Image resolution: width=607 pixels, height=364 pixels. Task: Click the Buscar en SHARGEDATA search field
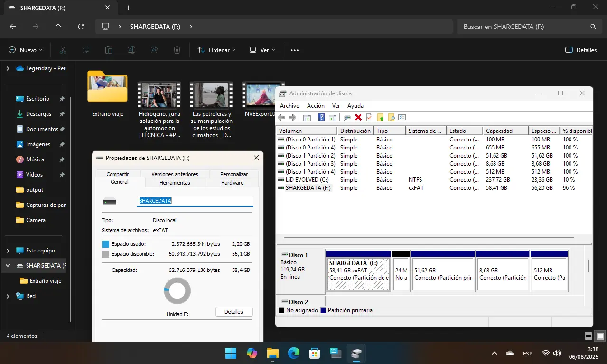click(529, 27)
